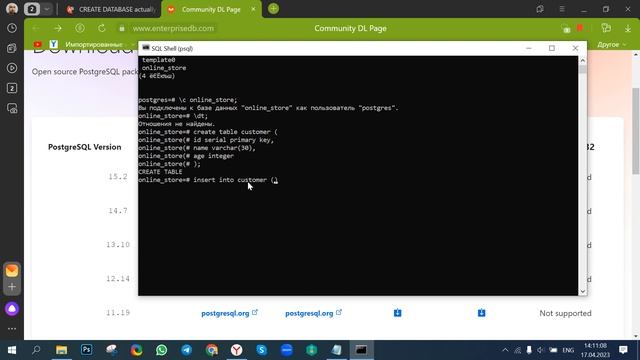Click the browser page vertical scrollbar

636,131
